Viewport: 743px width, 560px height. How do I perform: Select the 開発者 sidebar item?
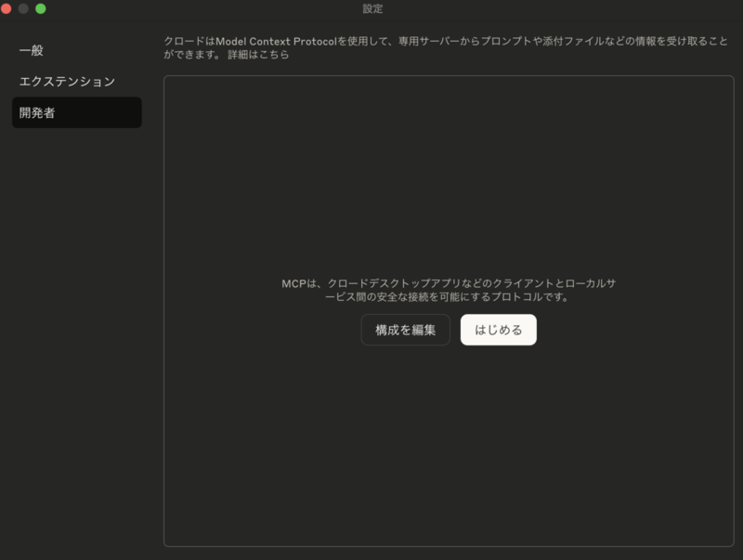[77, 112]
